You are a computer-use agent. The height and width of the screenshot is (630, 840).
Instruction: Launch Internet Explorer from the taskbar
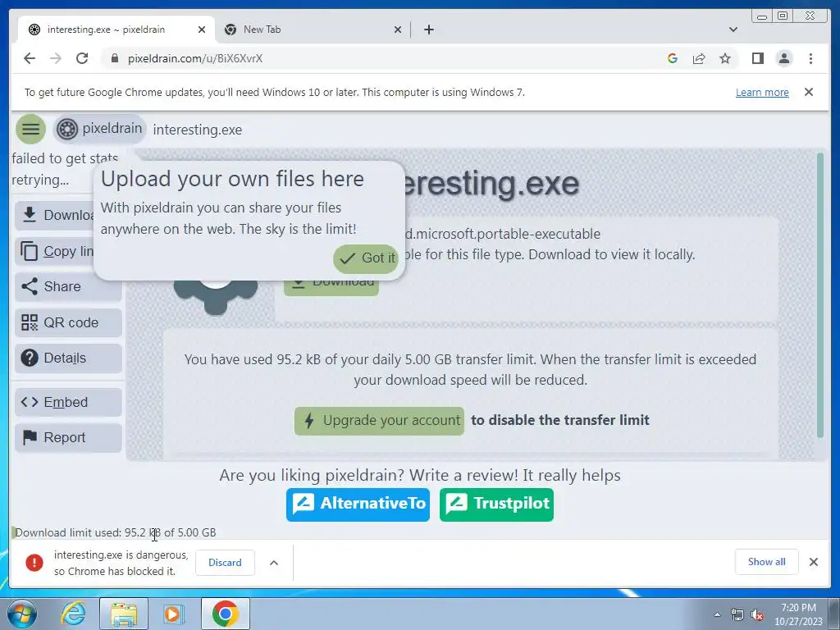(x=73, y=614)
